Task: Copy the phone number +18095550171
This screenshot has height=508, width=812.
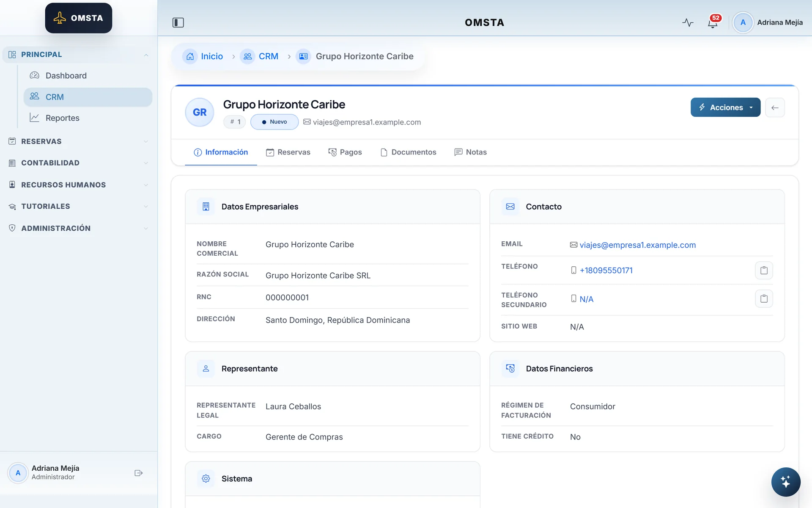Action: (764, 270)
